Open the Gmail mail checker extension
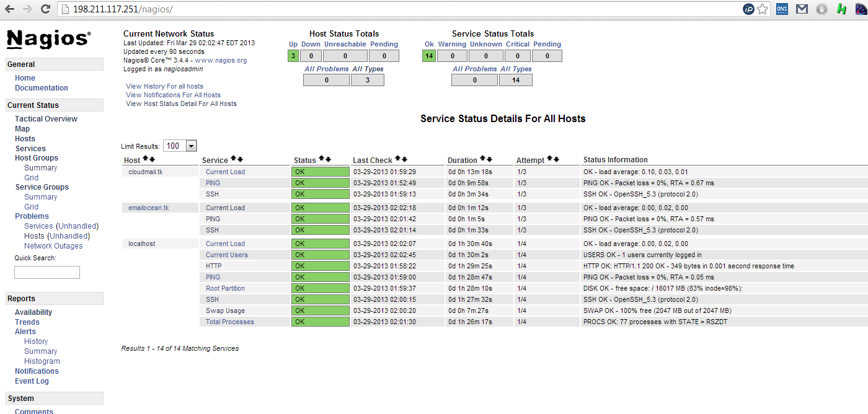The width and height of the screenshot is (868, 414). [802, 9]
